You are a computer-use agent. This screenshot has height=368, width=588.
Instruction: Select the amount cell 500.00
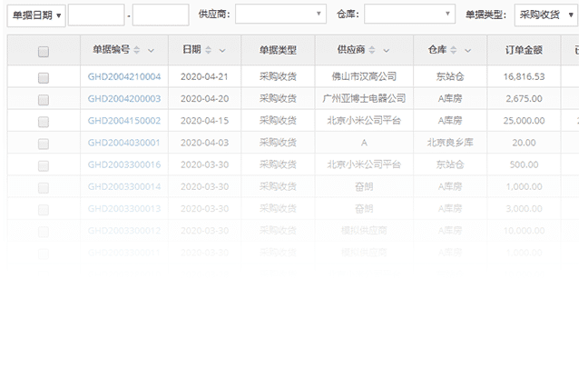[524, 164]
